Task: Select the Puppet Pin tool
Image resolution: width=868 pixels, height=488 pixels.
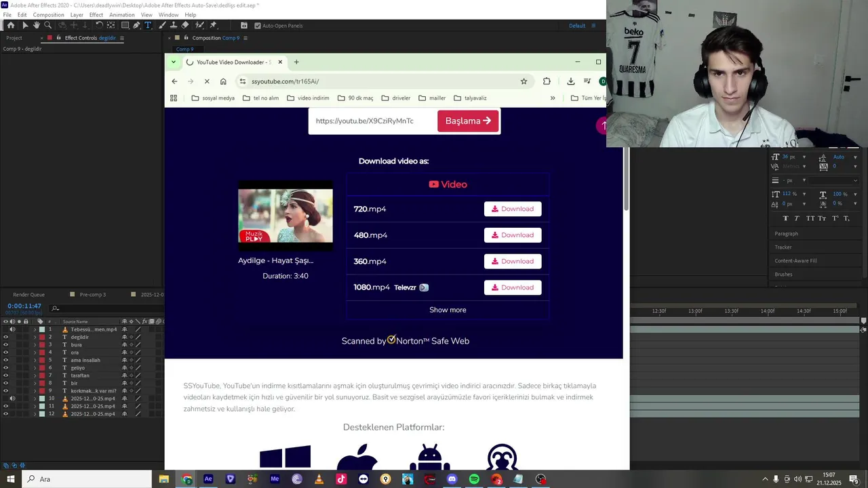Action: (213, 25)
